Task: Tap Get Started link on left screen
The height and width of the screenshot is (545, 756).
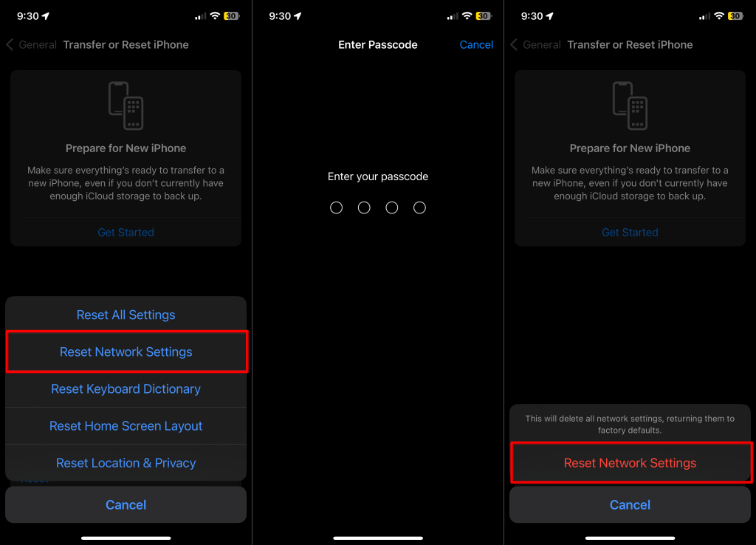Action: click(x=126, y=233)
